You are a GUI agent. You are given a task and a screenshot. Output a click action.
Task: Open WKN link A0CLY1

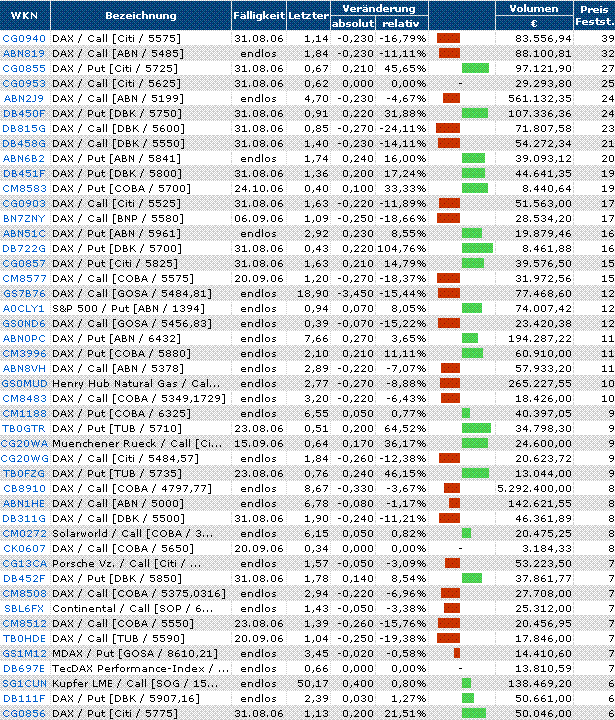tap(24, 309)
